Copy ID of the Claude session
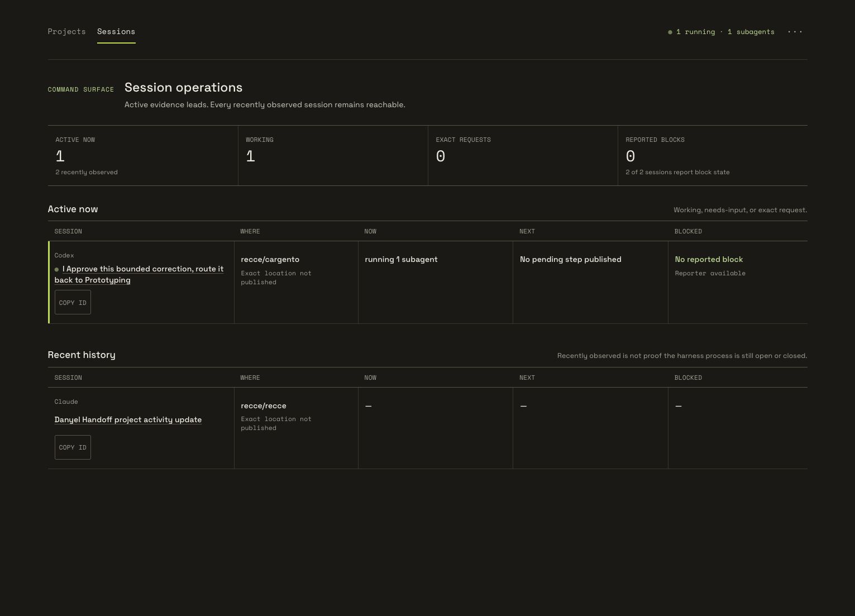Viewport: 855px width, 616px height. [x=73, y=447]
